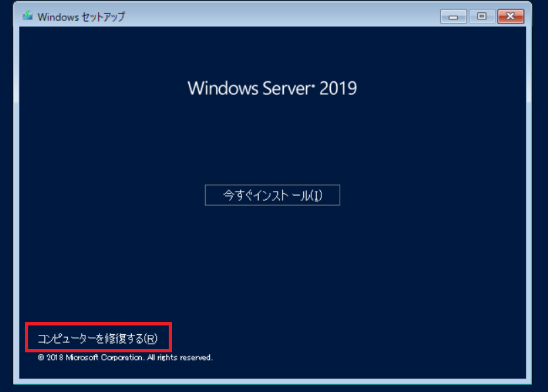
Task: Click the maximize icon on the title bar
Action: (481, 16)
